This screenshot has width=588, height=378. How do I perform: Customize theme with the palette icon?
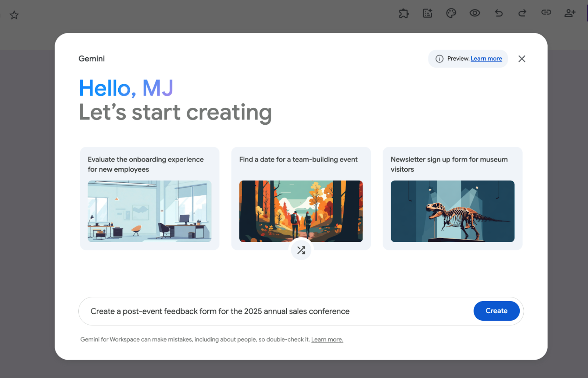(x=451, y=13)
